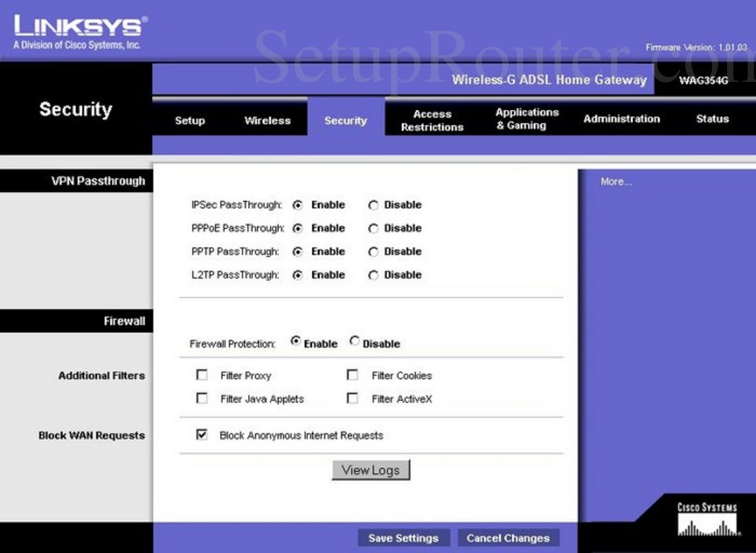Open the Administration tab
The width and height of the screenshot is (756, 553).
pyautogui.click(x=621, y=119)
